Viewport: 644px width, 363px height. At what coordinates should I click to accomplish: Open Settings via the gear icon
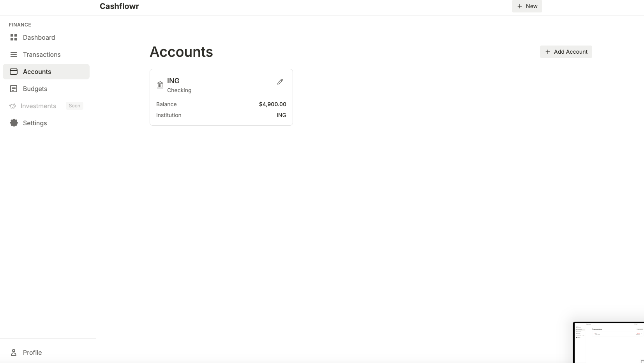click(x=14, y=123)
